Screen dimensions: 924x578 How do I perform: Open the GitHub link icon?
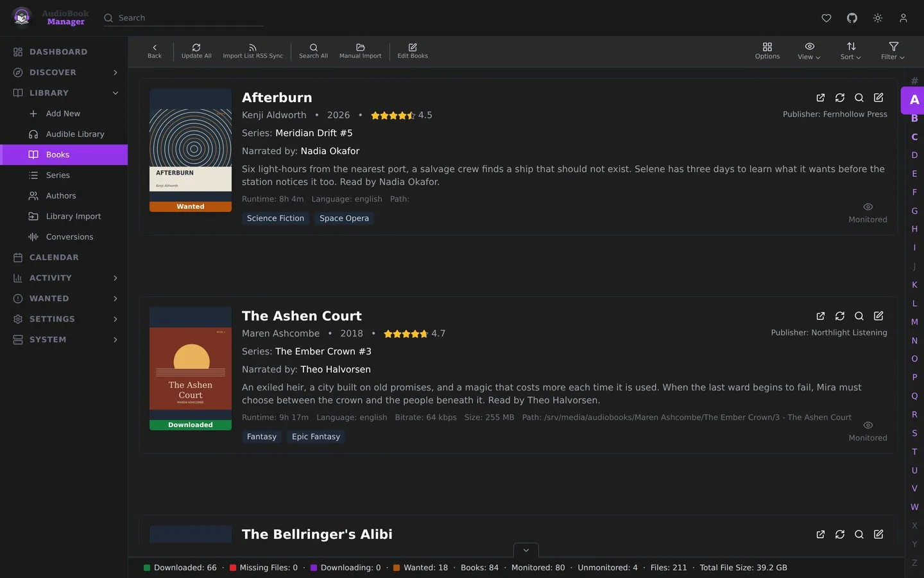point(852,18)
